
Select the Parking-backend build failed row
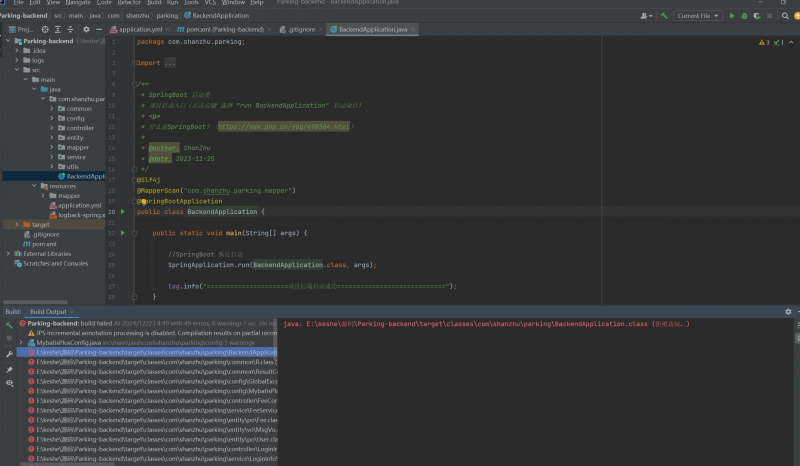pyautogui.click(x=148, y=323)
